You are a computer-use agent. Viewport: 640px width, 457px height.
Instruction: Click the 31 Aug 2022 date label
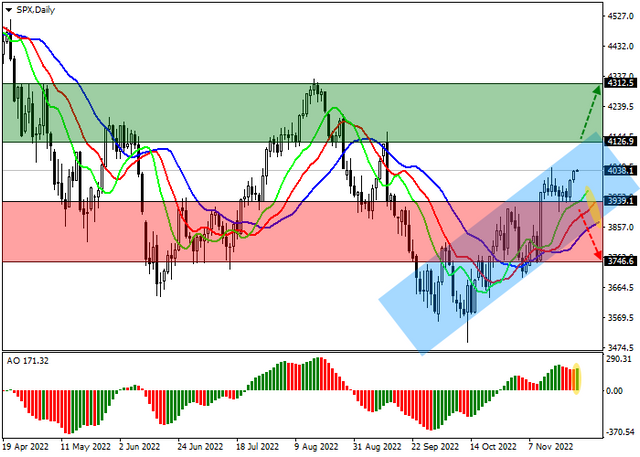click(x=378, y=447)
